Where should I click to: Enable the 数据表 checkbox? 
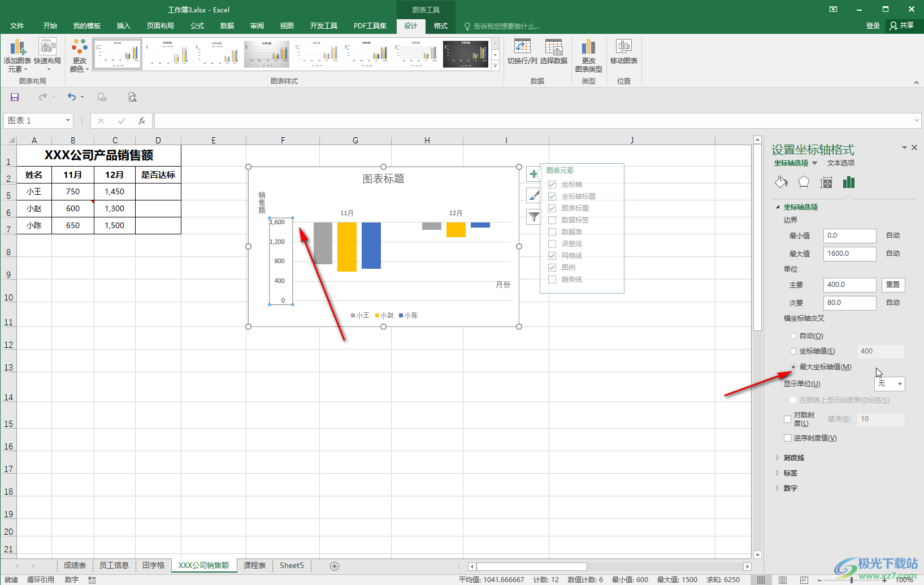click(x=552, y=232)
